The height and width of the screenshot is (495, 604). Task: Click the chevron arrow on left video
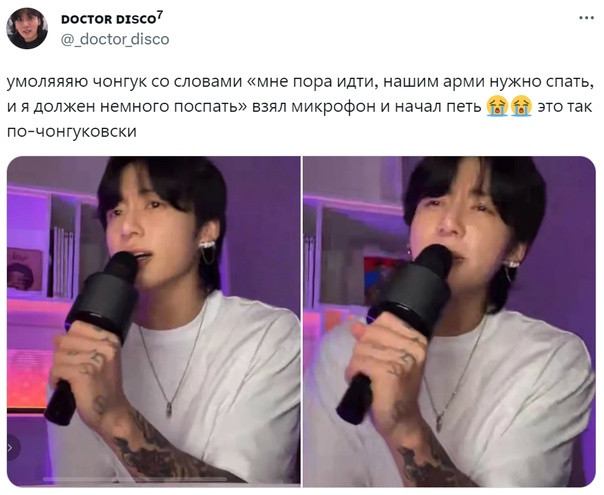10,448
